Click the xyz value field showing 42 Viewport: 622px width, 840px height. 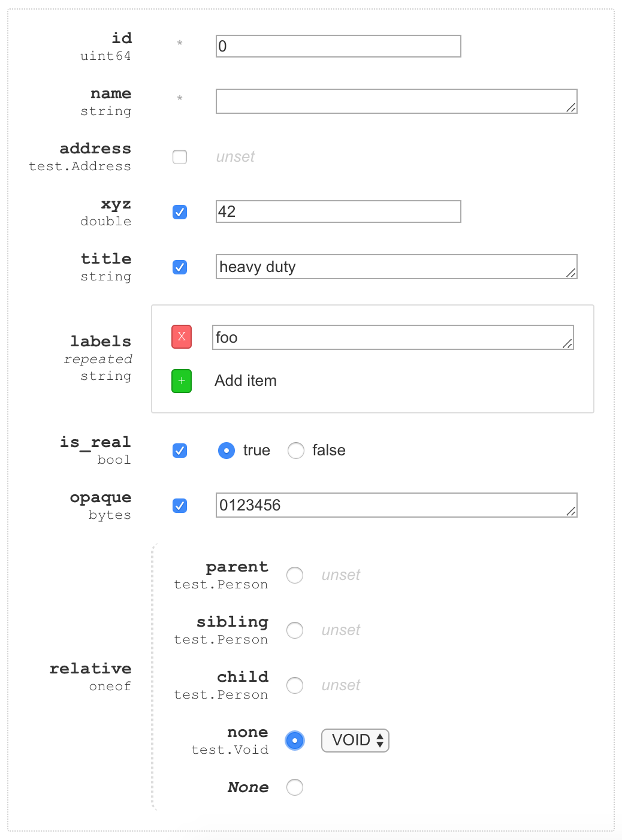[337, 211]
